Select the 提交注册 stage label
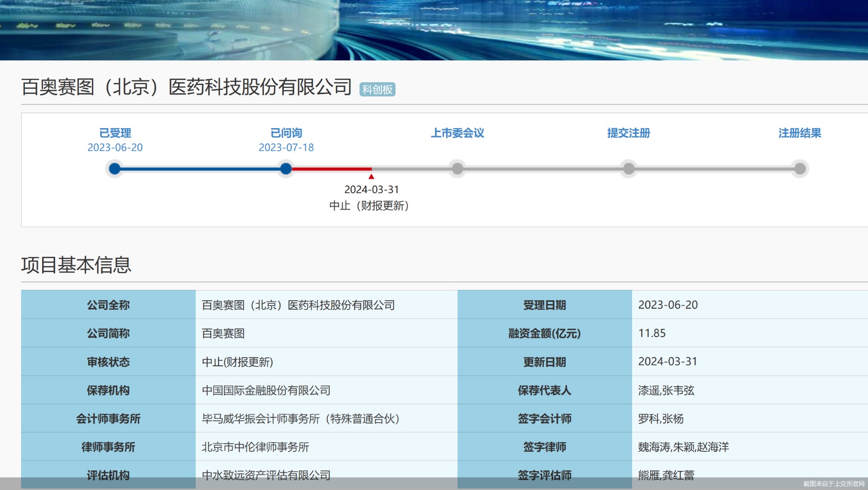The height and width of the screenshot is (490, 868). click(629, 133)
